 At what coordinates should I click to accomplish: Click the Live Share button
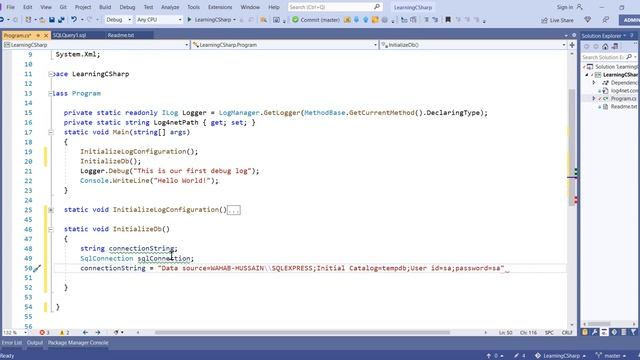(x=557, y=20)
